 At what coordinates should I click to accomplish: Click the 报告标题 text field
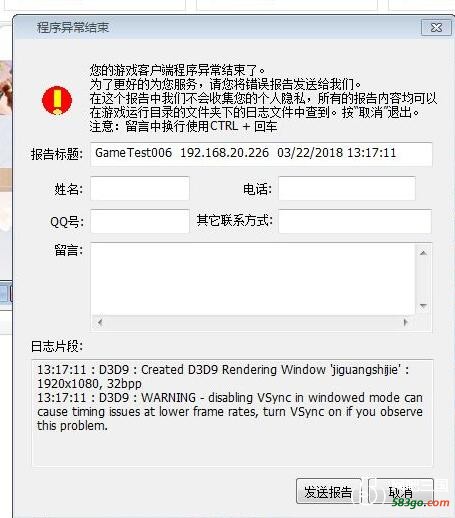click(261, 154)
